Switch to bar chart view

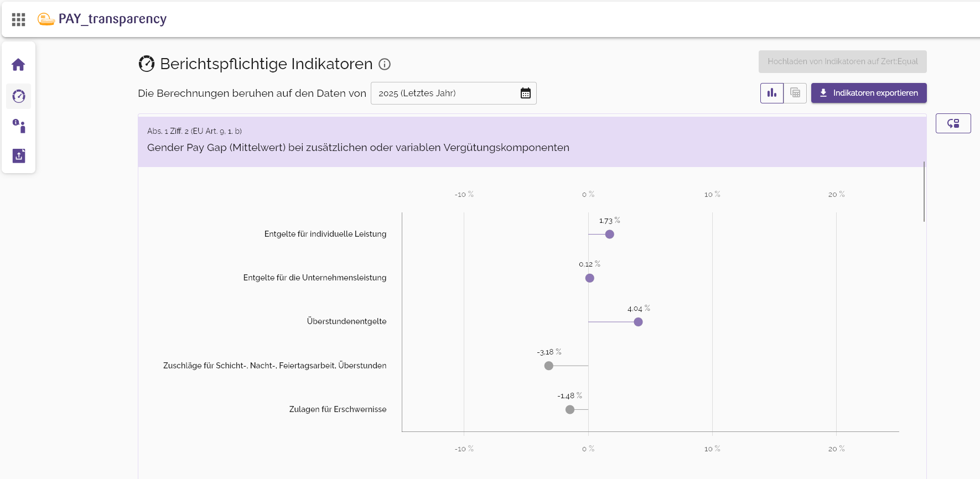click(x=771, y=93)
